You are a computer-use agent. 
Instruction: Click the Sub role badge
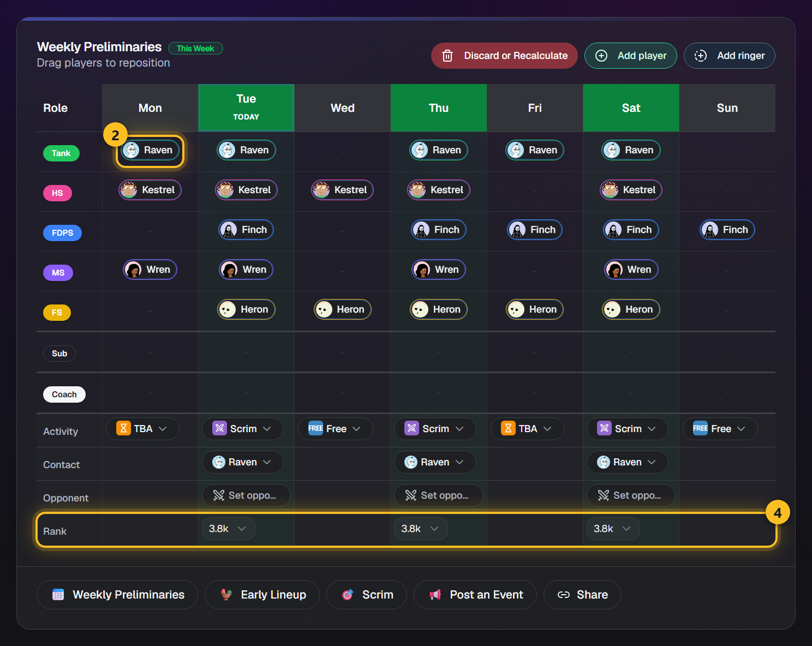(x=59, y=354)
